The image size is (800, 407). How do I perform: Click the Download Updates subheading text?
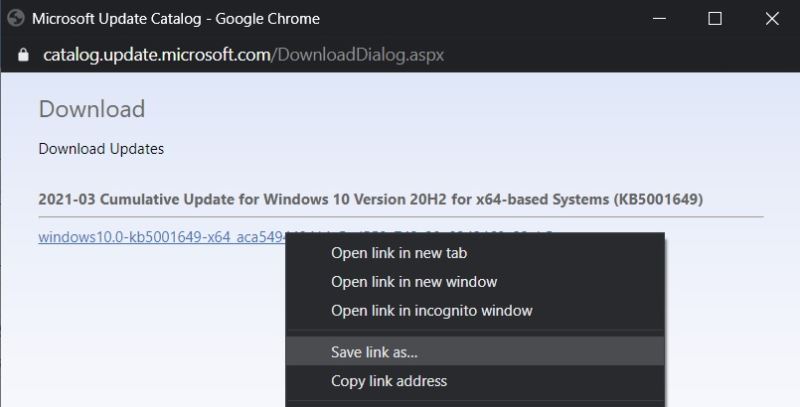[101, 149]
